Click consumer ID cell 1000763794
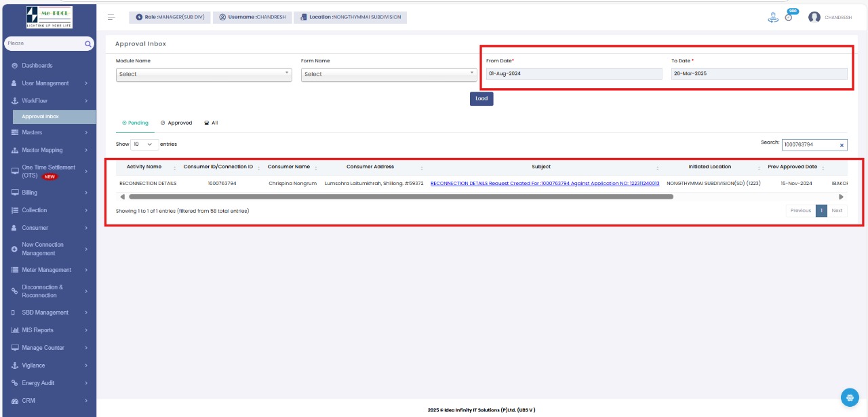Image resolution: width=868 pixels, height=417 pixels. tap(222, 183)
